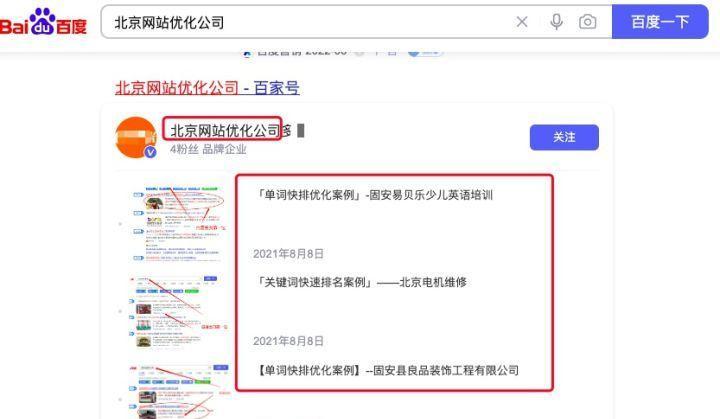720x419 pixels.
Task: Follow the account with 关注 button
Action: [x=564, y=137]
